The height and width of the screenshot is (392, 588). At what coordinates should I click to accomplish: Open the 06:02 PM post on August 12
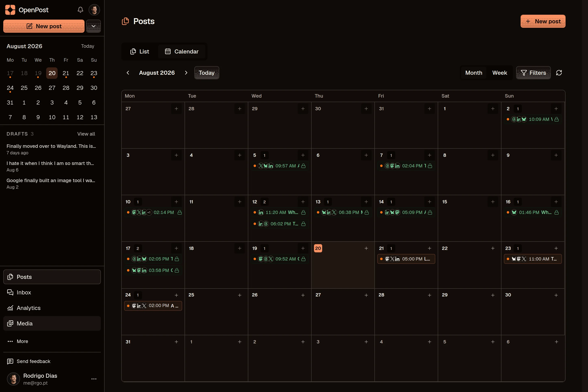(280, 224)
